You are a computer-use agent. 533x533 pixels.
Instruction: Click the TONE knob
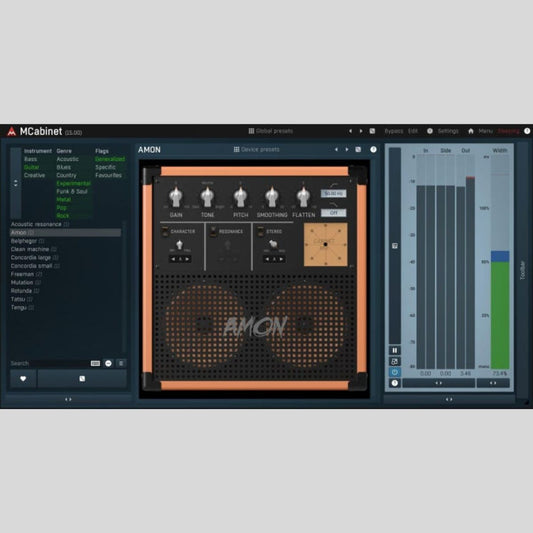pos(207,196)
